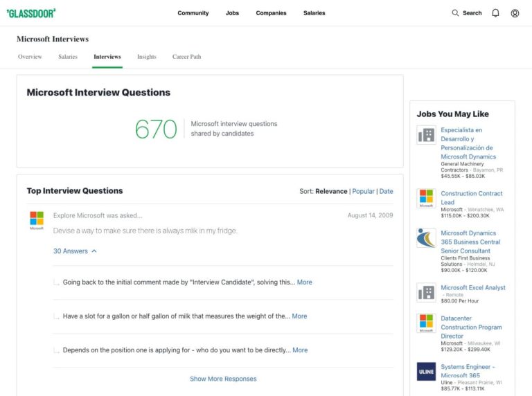Sort questions by Popular
Image resolution: width=532 pixels, height=396 pixels.
pyautogui.click(x=363, y=191)
